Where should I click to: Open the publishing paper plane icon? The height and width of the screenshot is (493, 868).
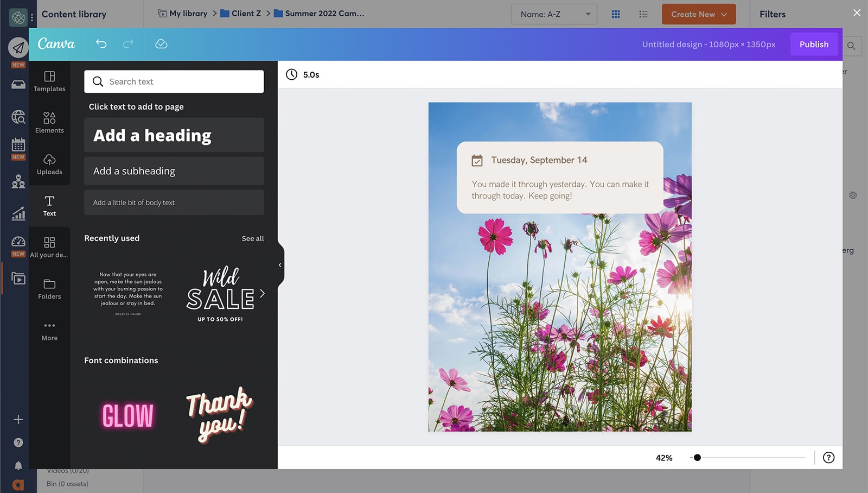pyautogui.click(x=18, y=48)
